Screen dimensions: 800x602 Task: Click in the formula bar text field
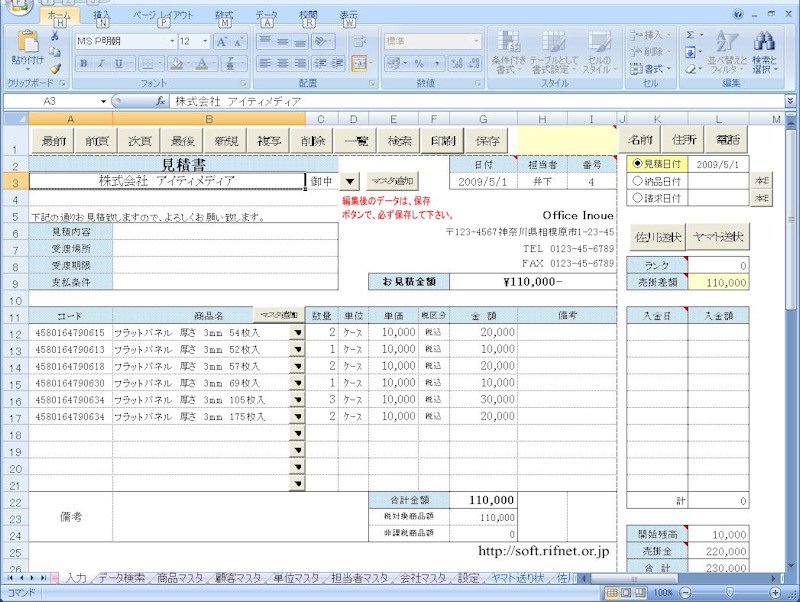point(477,101)
